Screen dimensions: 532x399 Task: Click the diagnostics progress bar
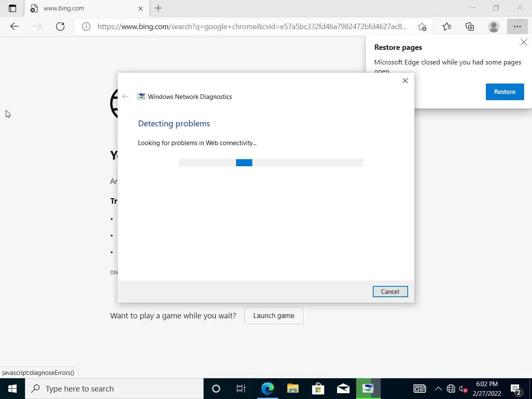(271, 163)
